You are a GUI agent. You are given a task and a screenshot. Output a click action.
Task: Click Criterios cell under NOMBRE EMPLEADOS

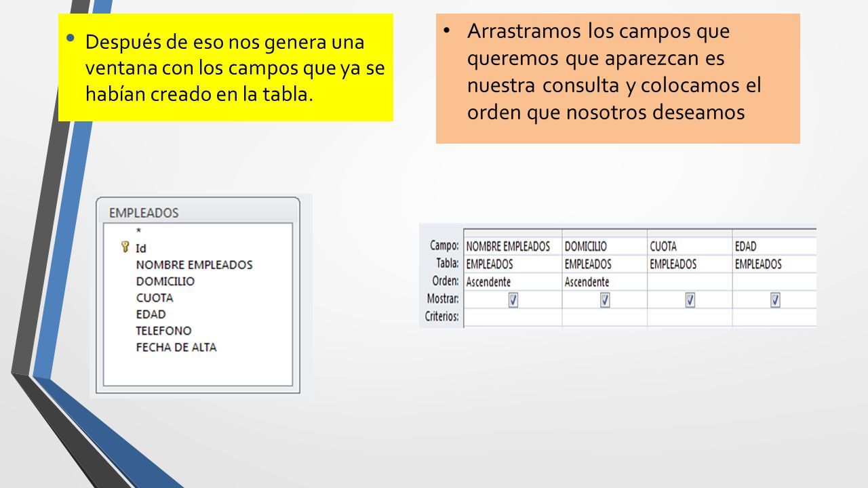pos(513,317)
